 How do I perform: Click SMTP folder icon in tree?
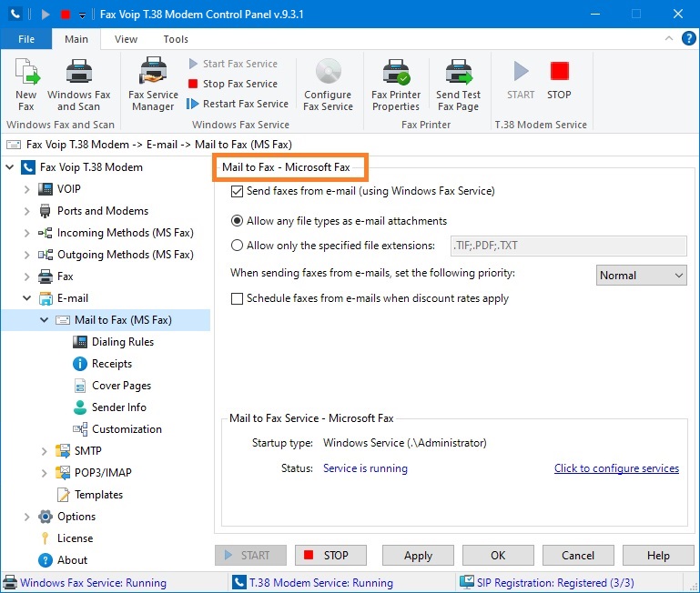63,451
